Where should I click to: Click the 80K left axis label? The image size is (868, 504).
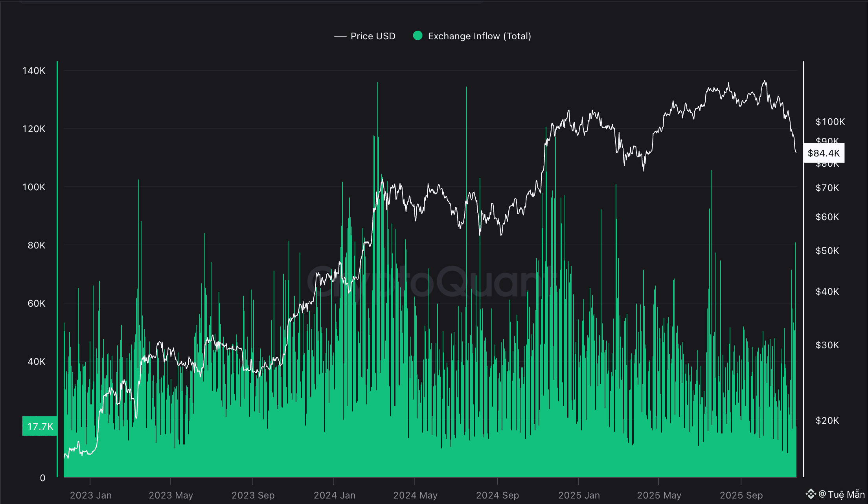click(37, 245)
